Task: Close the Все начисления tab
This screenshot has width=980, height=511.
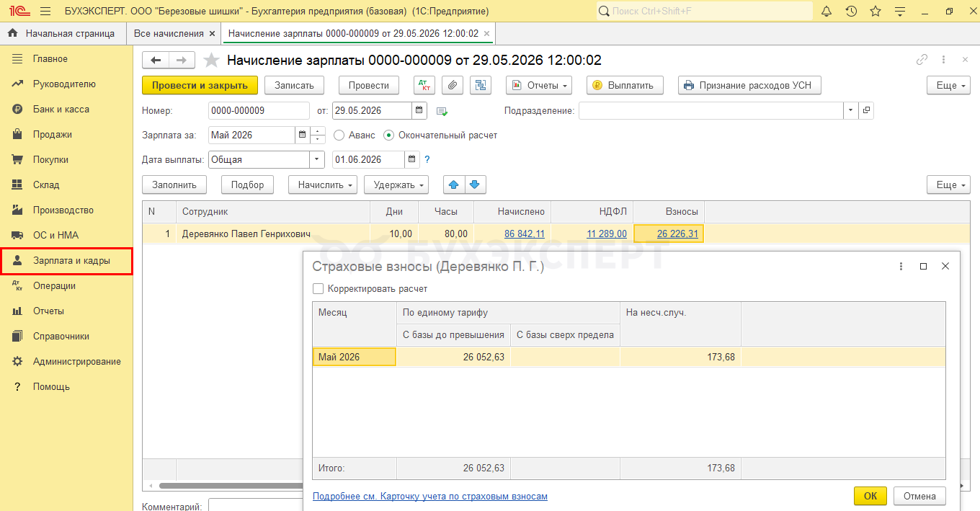Action: pos(211,33)
